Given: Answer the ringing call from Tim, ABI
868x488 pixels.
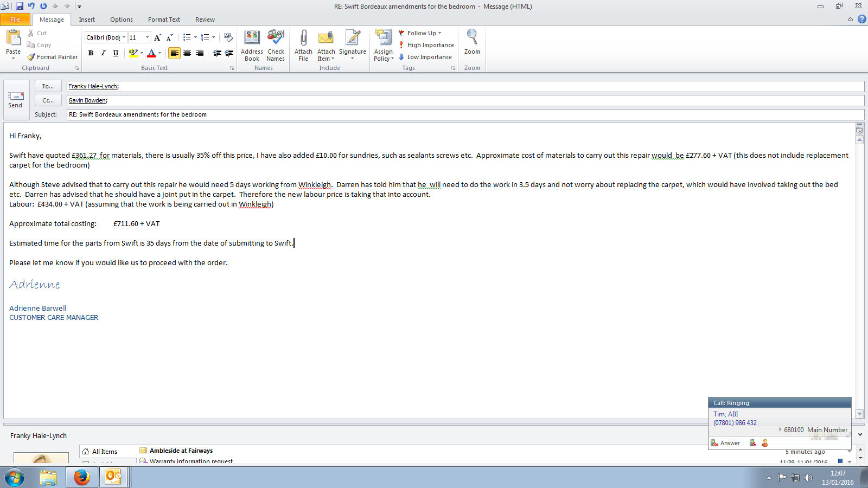Looking at the screenshot, I should pyautogui.click(x=726, y=443).
